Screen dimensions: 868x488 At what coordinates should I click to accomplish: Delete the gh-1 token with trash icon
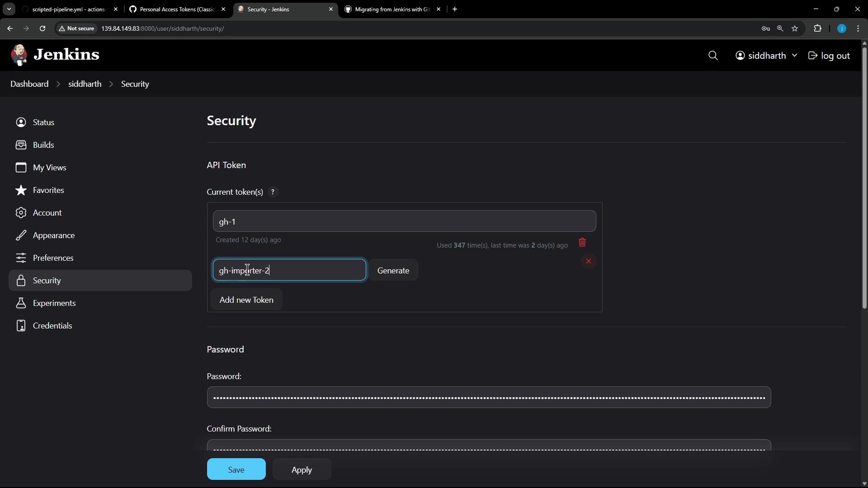point(582,243)
